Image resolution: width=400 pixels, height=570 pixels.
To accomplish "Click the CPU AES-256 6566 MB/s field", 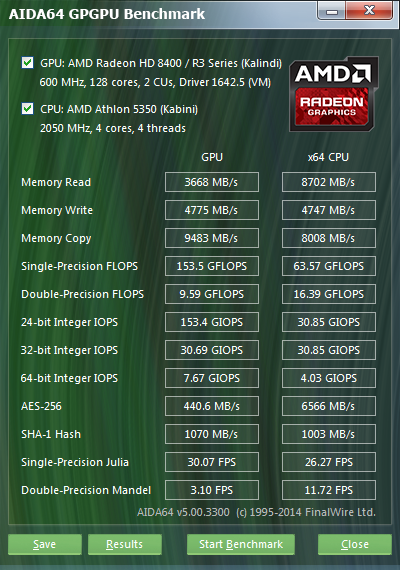I will [x=329, y=406].
